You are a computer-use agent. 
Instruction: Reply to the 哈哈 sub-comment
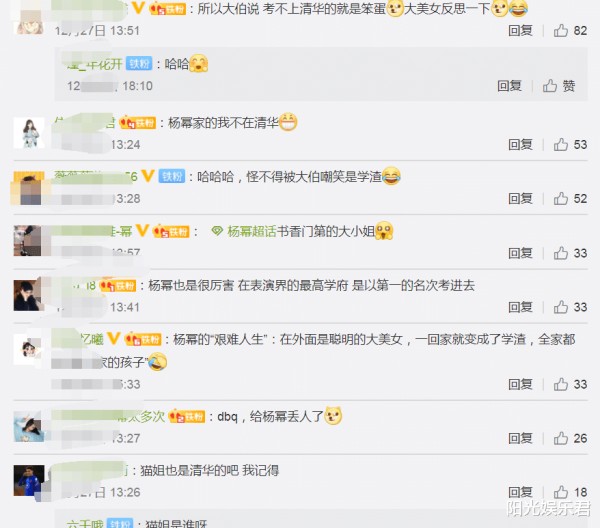pyautogui.click(x=509, y=86)
